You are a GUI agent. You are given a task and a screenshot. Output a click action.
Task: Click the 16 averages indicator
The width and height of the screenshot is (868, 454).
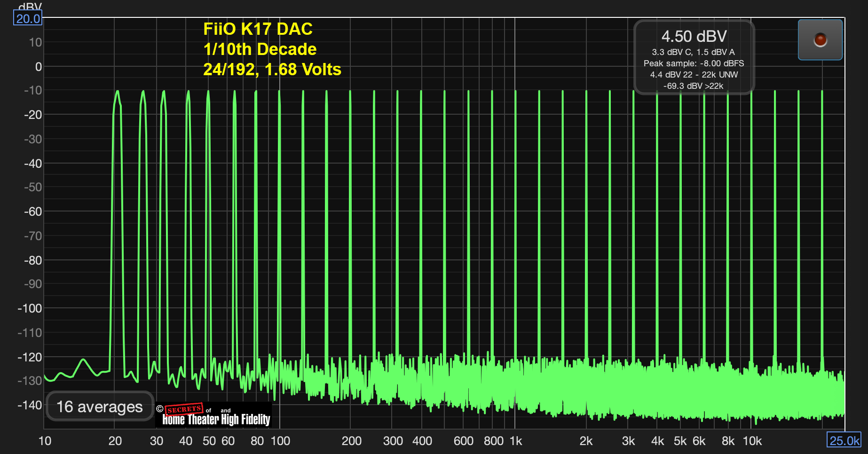(100, 407)
